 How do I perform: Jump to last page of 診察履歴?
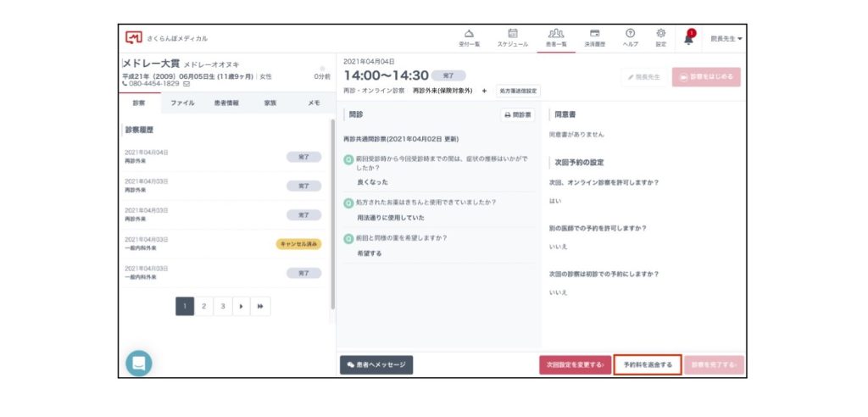coord(260,307)
